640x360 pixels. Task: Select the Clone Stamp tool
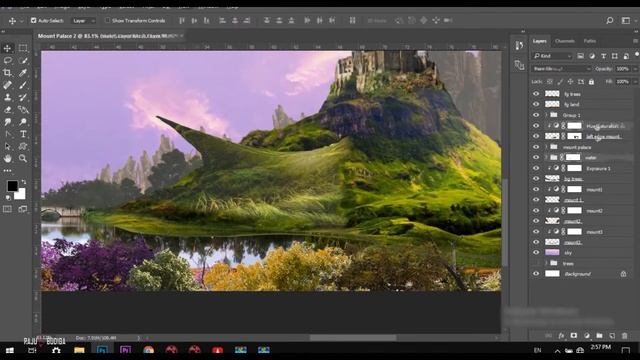(x=7, y=97)
